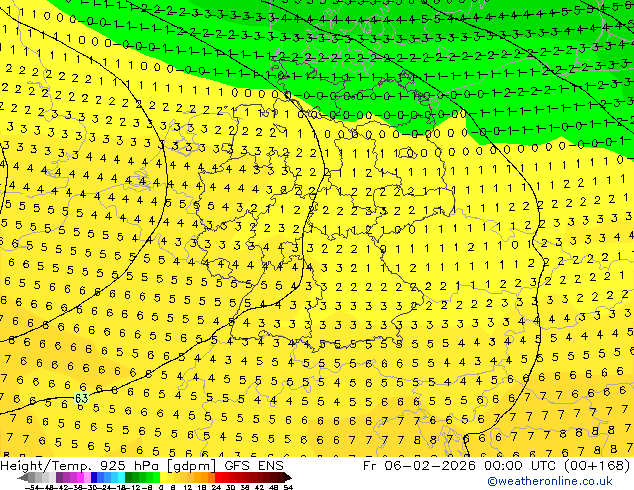Screen dimensions: 634x490
Task: Click the '54' legend scale value
Action: [288, 487]
